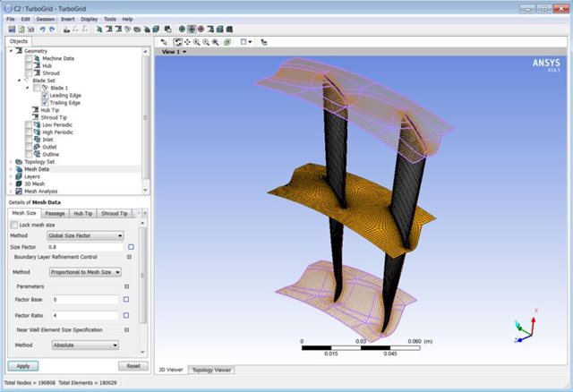Toggle visibility checkbox for Hub
Image resolution: width=573 pixels, height=392 pixels.
tap(29, 65)
